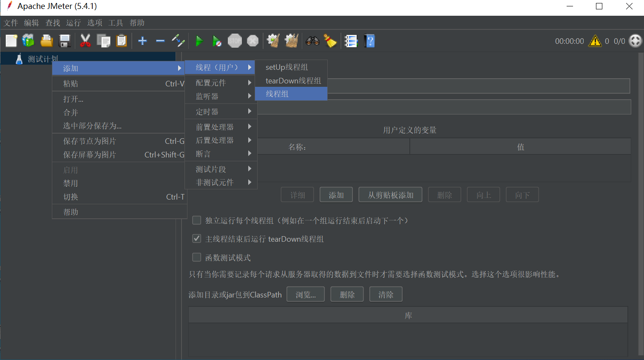
Task: Click the Clear results broom icon
Action: point(273,41)
